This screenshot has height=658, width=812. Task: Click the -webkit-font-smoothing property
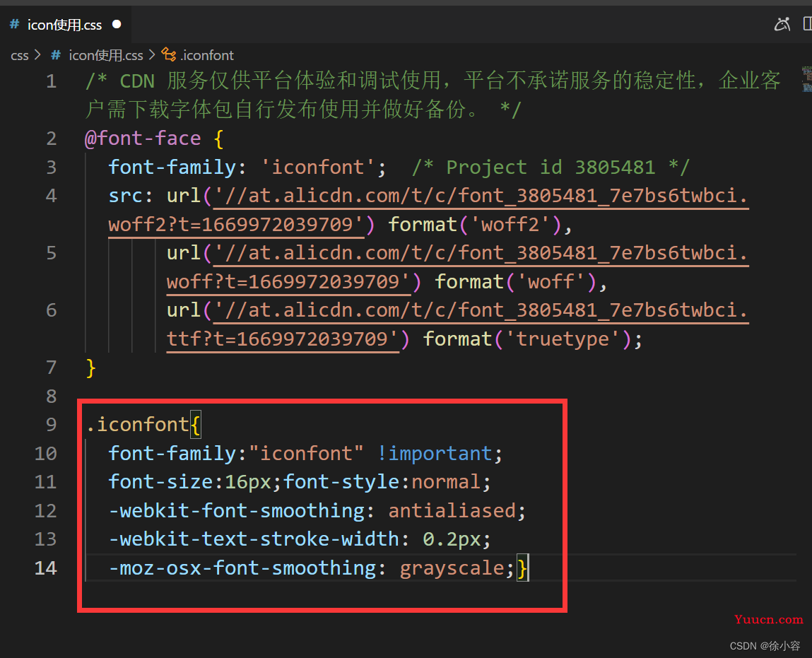[236, 511]
